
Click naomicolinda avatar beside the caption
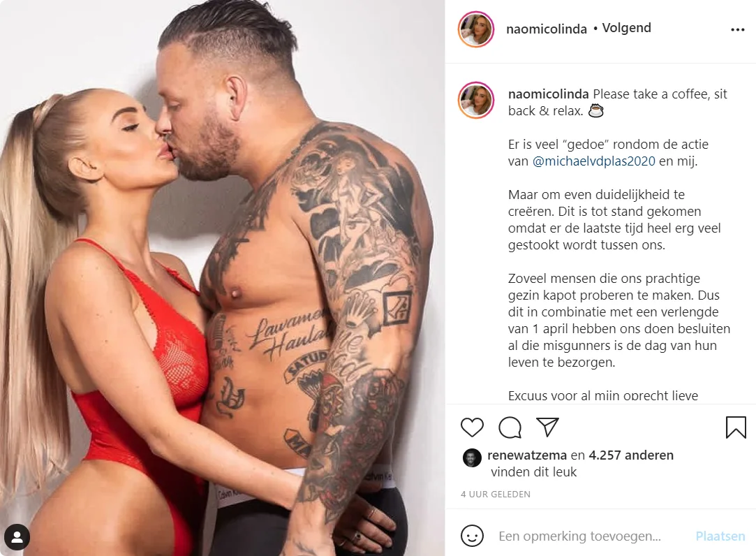click(476, 101)
